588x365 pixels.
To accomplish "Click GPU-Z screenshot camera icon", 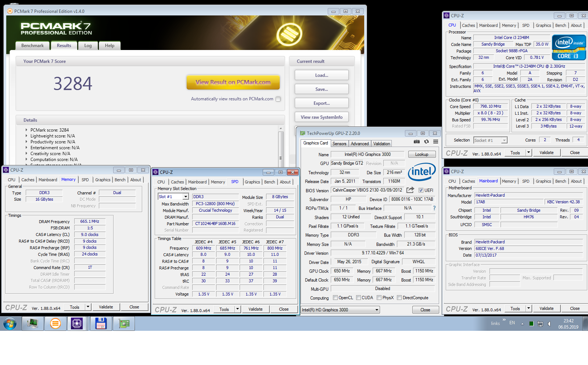I will pyautogui.click(x=417, y=142).
